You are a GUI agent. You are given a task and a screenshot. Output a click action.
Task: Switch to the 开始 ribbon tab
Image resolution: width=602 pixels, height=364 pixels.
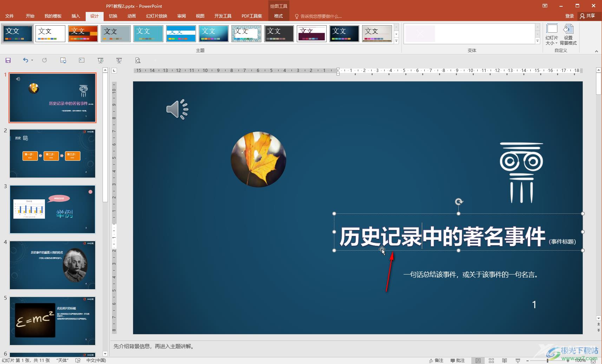30,16
